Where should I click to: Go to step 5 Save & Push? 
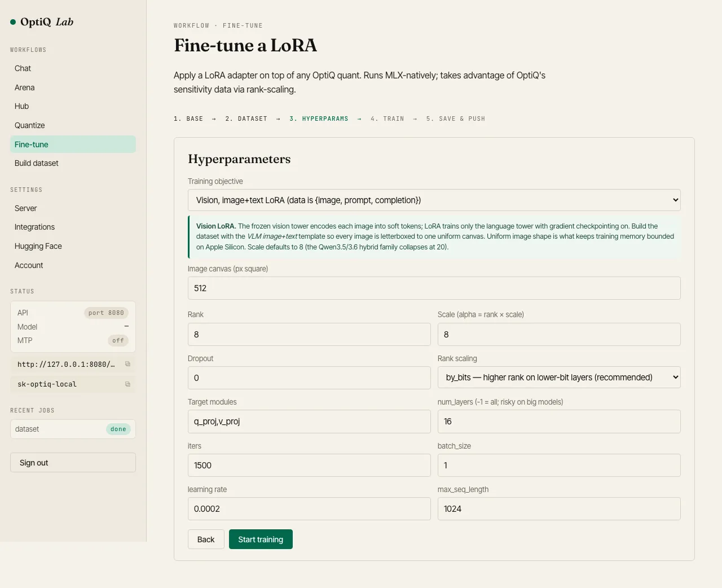tap(456, 119)
